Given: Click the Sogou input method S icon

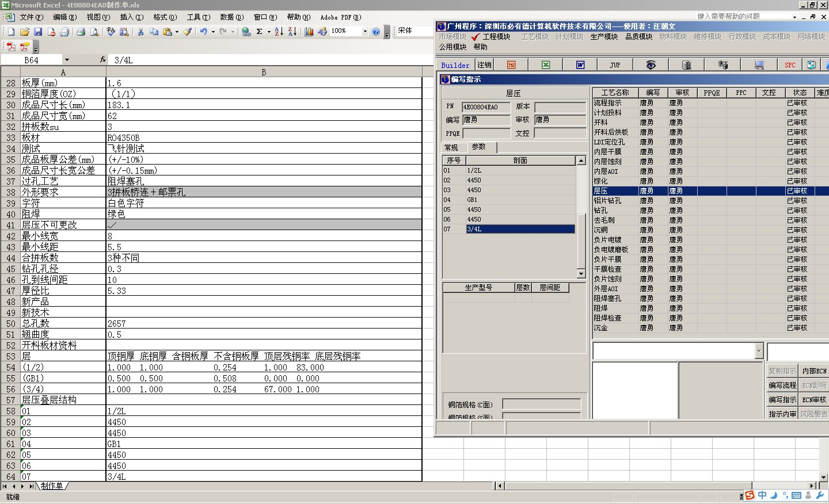Looking at the screenshot, I should coord(750,495).
